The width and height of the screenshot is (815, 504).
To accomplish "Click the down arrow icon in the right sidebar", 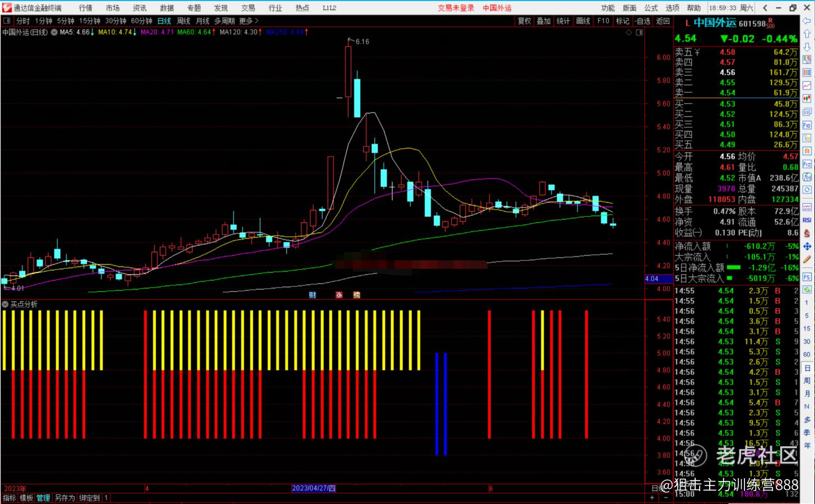I will pos(807,47).
